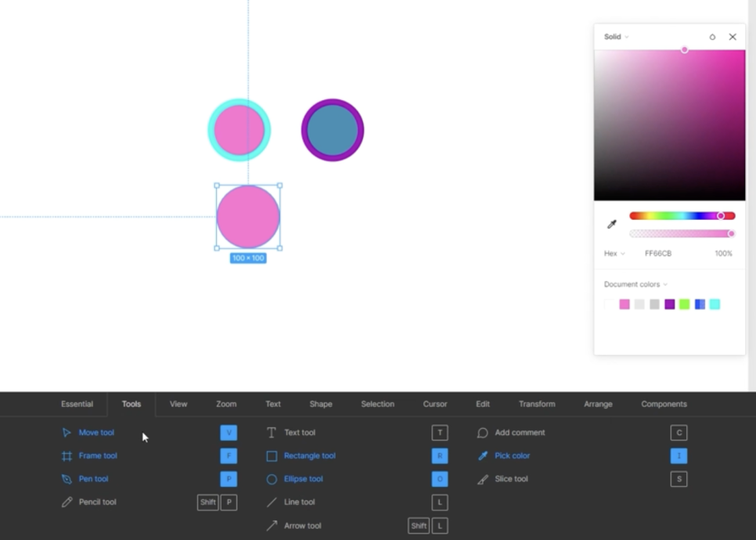The image size is (756, 540).
Task: Open the Solid fill type dropdown
Action: pos(616,37)
